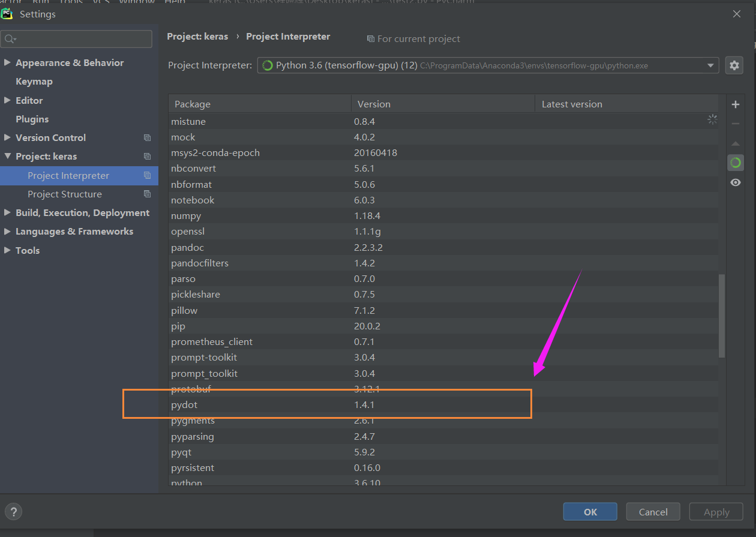Click the plus icon to install package
Screen dimensions: 756x537
coord(736,104)
